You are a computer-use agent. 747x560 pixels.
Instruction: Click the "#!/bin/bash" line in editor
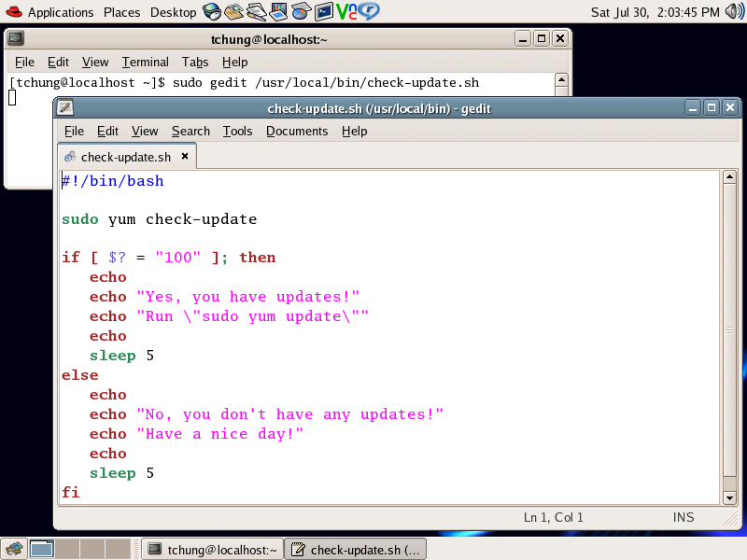[x=113, y=181]
